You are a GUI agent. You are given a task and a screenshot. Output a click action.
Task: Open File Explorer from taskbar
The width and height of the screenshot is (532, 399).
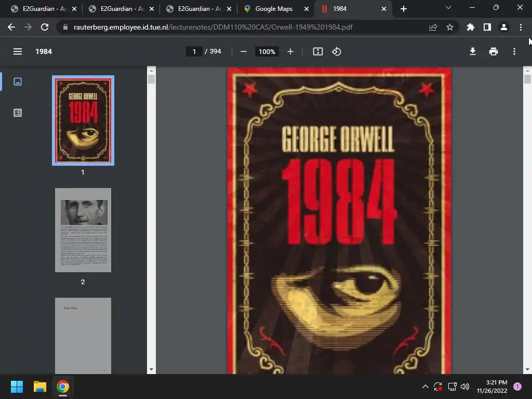[x=39, y=387]
